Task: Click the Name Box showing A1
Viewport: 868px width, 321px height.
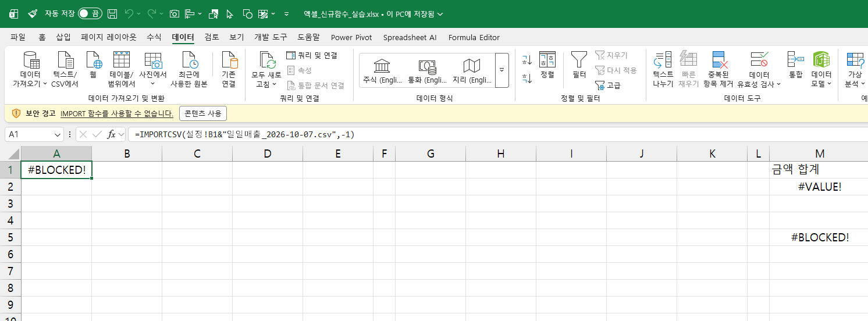Action: (x=29, y=134)
